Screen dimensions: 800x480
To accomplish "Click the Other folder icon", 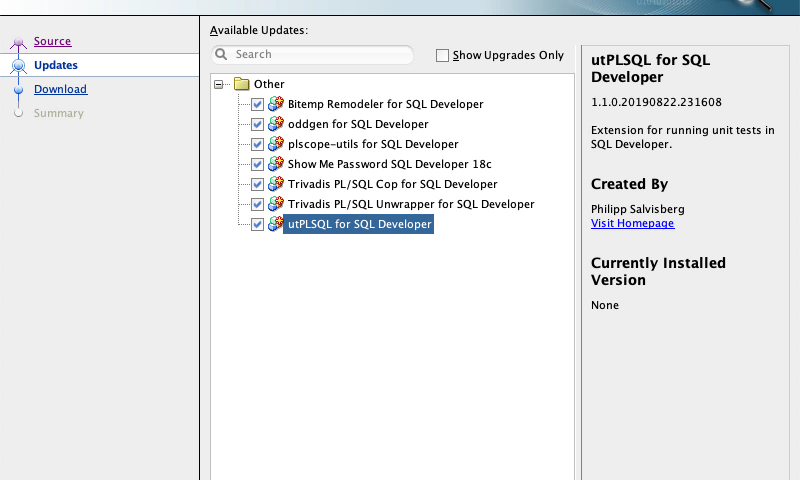I will pyautogui.click(x=241, y=84).
